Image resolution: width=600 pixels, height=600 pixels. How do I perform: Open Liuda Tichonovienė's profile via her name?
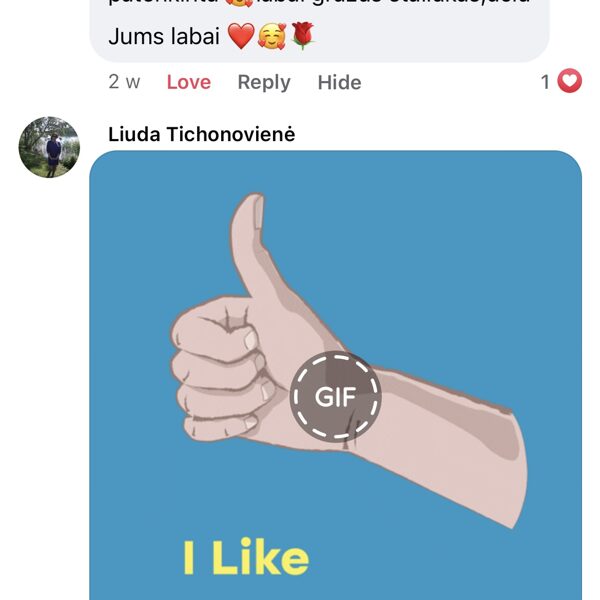202,134
